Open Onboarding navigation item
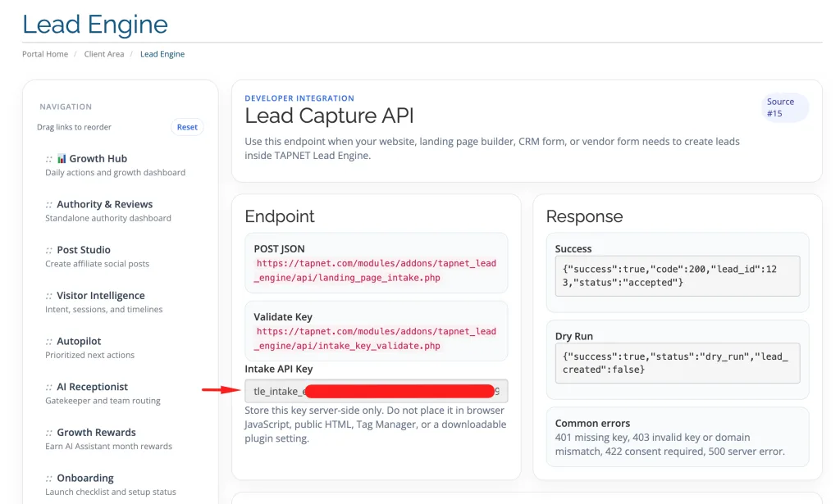The image size is (840, 504). [85, 478]
